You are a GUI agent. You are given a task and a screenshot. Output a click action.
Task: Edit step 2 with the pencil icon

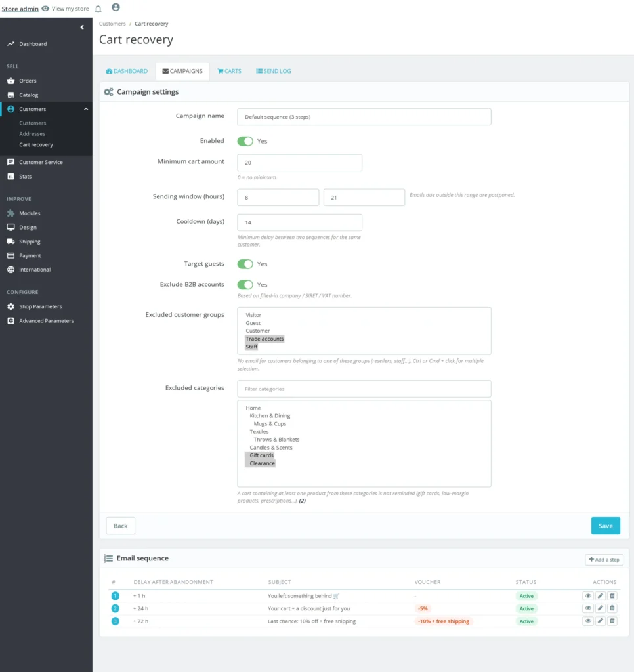[x=600, y=608]
